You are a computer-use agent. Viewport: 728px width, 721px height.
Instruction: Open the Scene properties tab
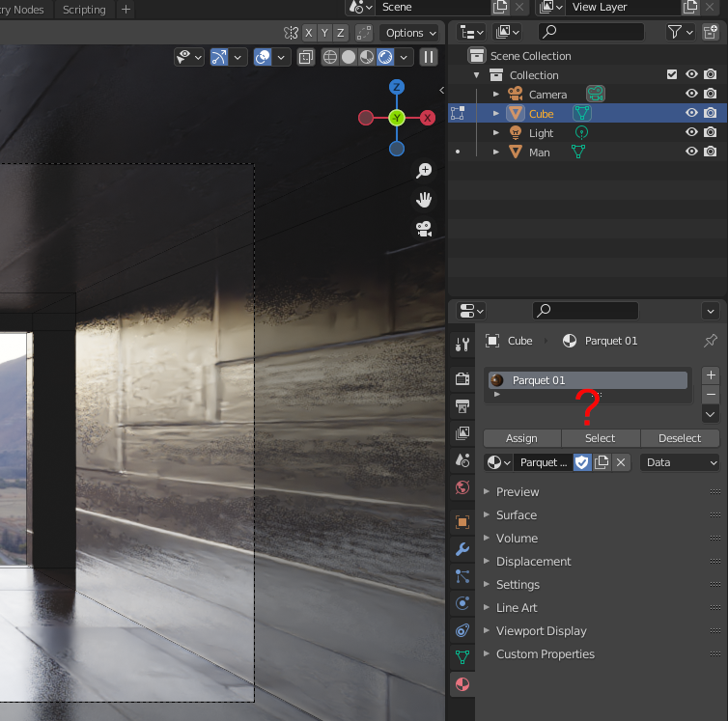pyautogui.click(x=462, y=460)
